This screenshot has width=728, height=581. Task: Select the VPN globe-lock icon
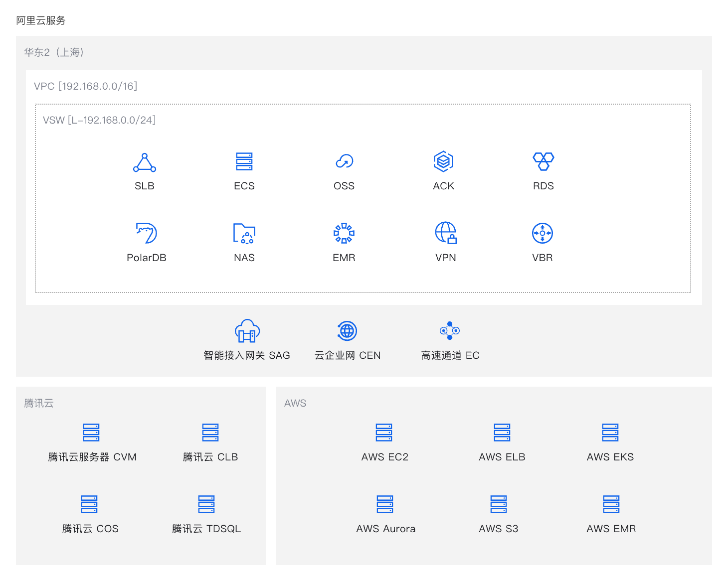click(x=446, y=233)
